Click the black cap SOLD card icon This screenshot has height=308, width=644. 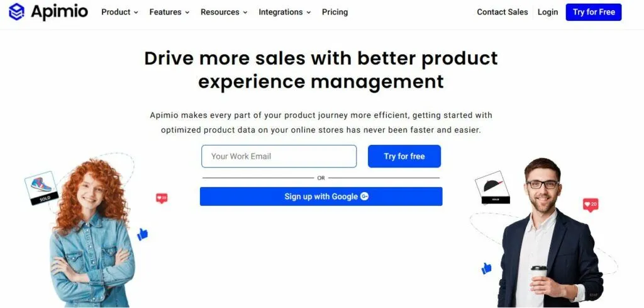pos(491,187)
